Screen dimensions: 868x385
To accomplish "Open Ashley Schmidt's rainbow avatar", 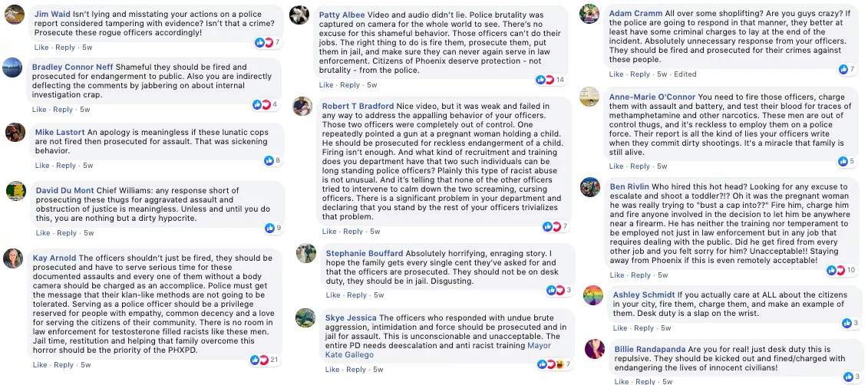I will [592, 295].
